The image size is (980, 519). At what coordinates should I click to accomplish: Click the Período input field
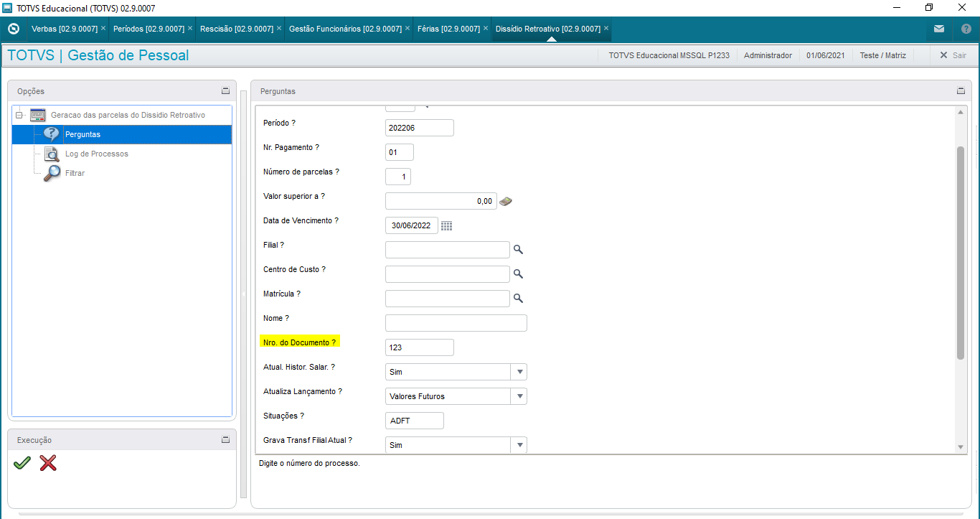point(420,128)
